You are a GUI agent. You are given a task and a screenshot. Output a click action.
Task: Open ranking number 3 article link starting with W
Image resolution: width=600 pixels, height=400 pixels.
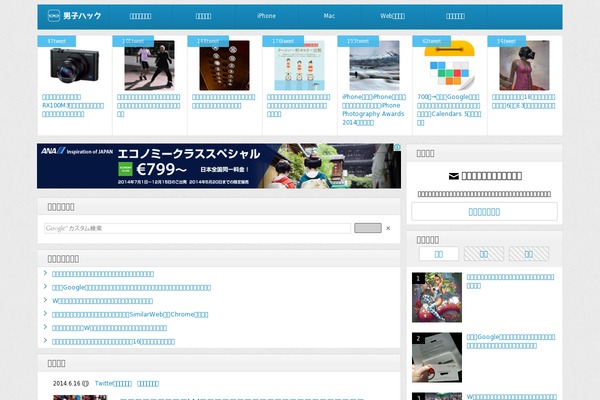[512, 397]
